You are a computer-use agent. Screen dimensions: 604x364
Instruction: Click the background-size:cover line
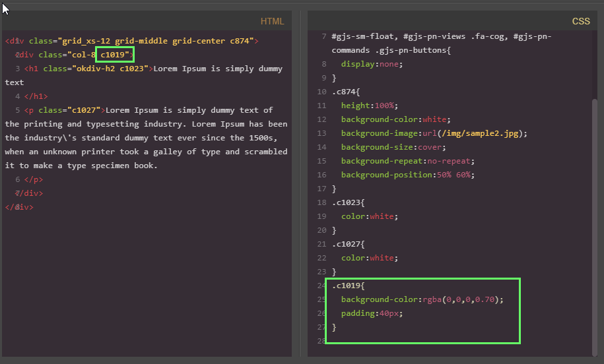click(393, 147)
